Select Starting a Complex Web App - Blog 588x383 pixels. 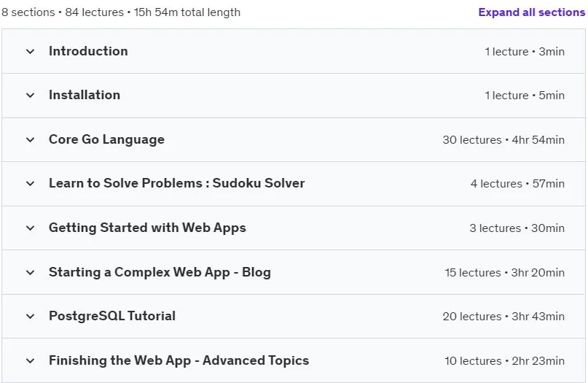[160, 272]
